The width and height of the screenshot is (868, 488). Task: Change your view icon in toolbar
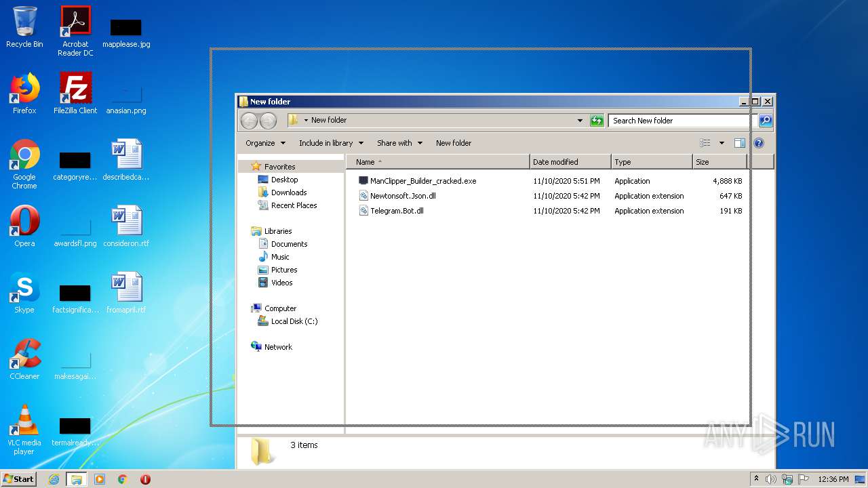[x=705, y=143]
